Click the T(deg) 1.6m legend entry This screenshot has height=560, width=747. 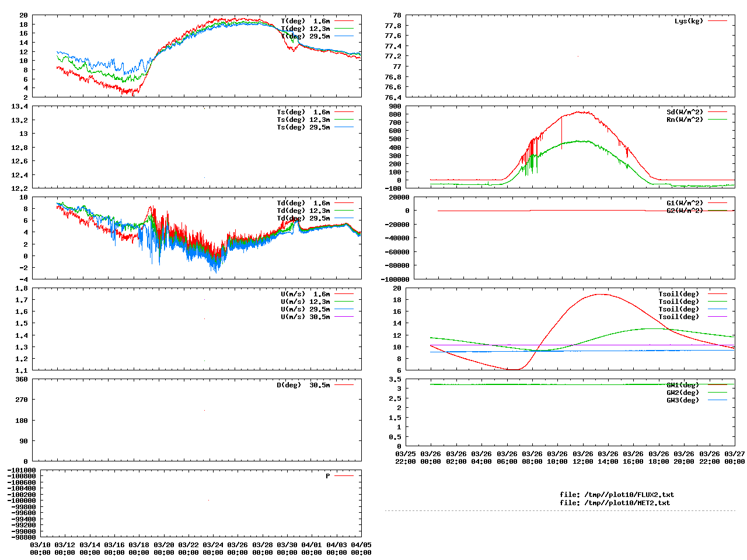(x=305, y=21)
